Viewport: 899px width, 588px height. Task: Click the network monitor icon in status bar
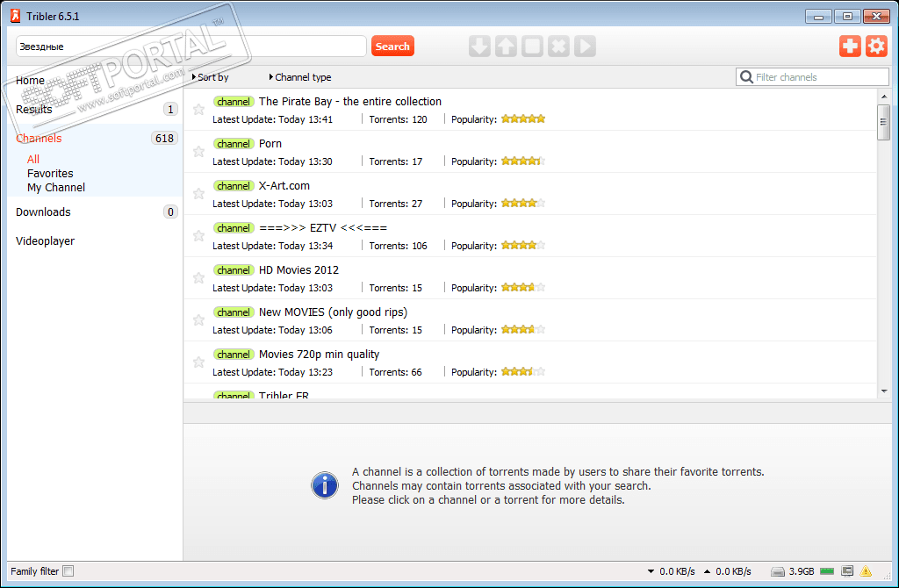coord(847,570)
